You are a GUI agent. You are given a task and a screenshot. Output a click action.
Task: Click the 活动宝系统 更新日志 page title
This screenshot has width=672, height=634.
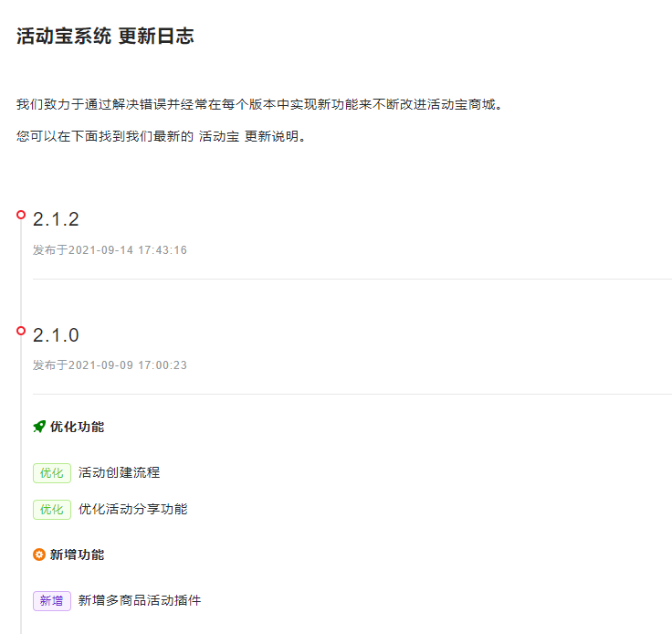[105, 36]
